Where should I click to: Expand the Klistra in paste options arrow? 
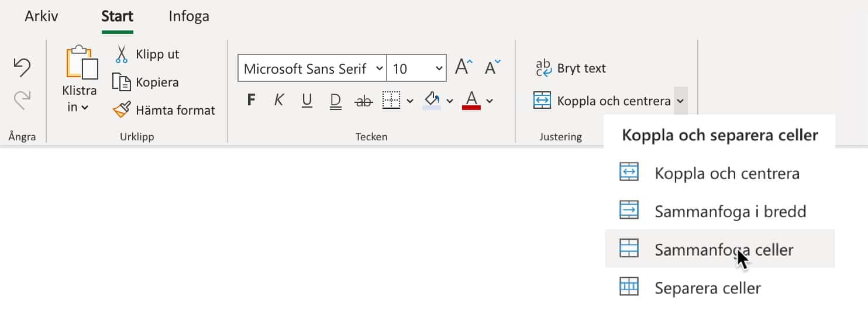pyautogui.click(x=85, y=107)
